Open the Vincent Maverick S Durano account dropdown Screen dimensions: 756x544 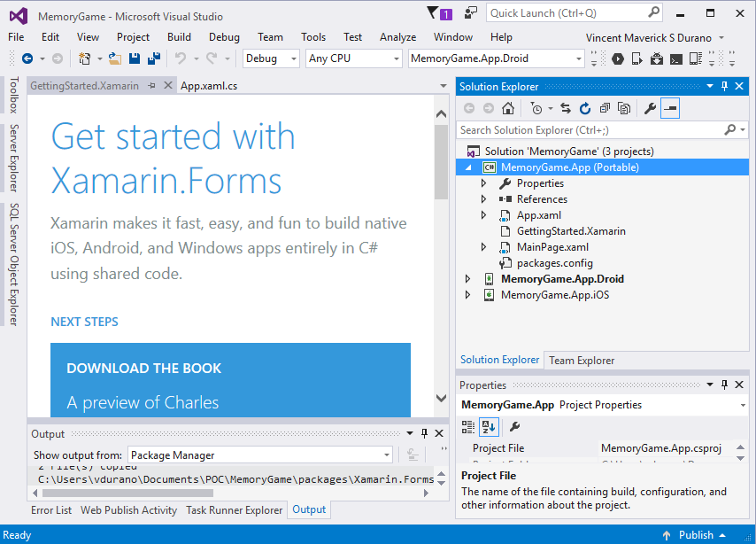pyautogui.click(x=655, y=37)
